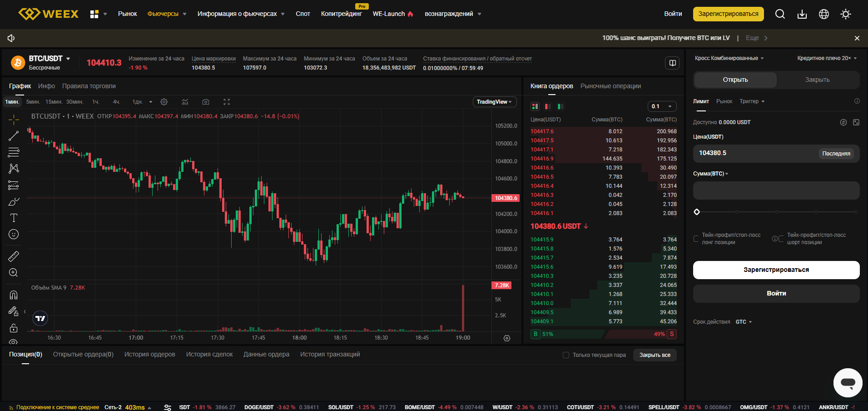Select the trend line drawing tool

click(14, 135)
